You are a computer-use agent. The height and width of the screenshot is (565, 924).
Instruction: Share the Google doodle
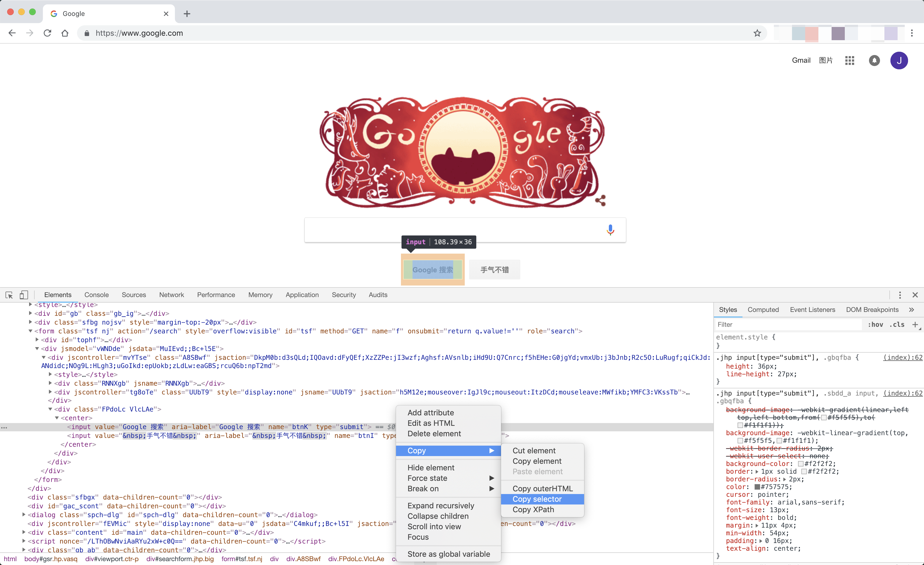(600, 200)
